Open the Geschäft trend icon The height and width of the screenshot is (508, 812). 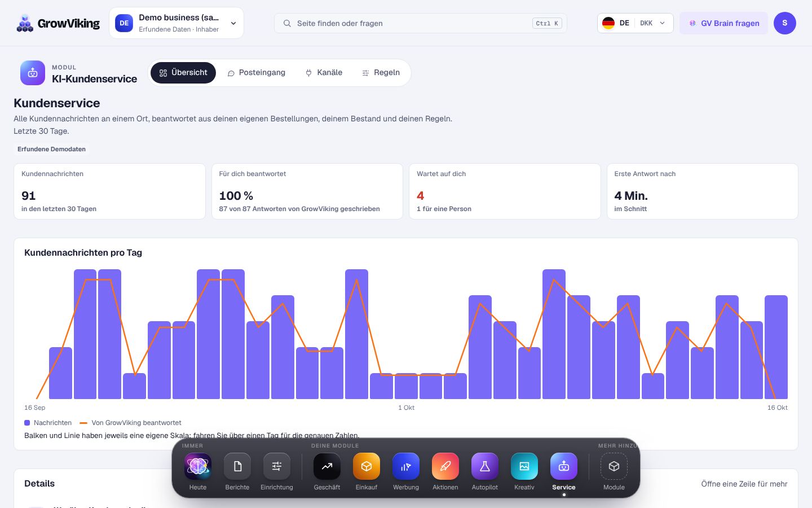[327, 466]
